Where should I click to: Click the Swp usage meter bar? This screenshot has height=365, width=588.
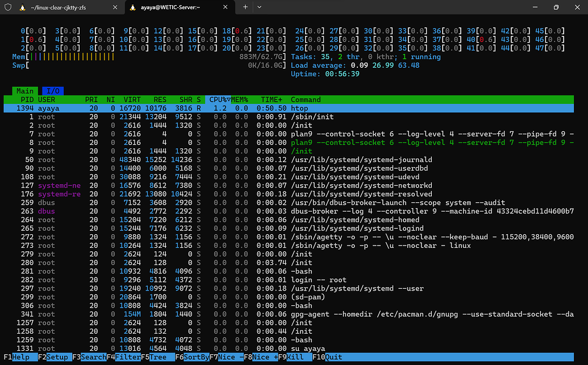pos(149,65)
